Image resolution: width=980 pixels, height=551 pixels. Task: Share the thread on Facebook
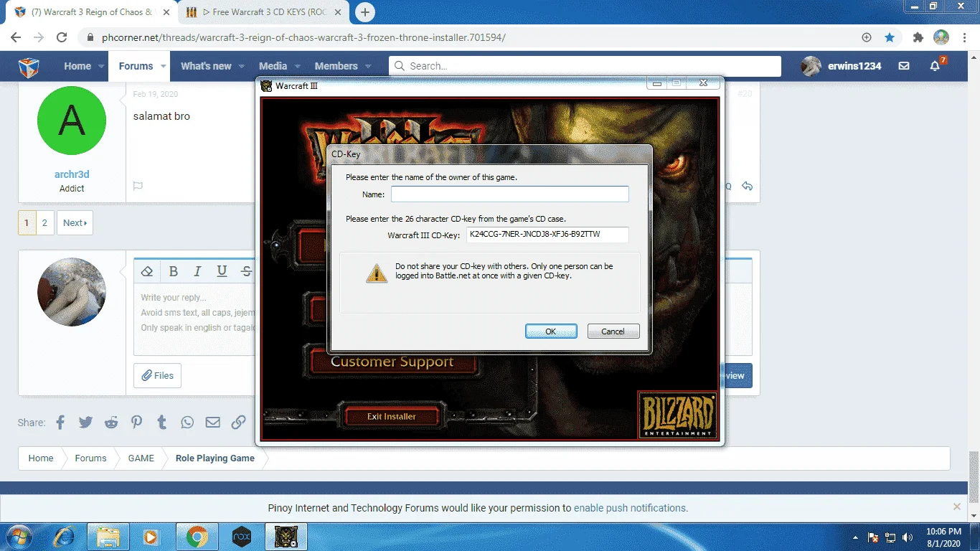coord(60,423)
